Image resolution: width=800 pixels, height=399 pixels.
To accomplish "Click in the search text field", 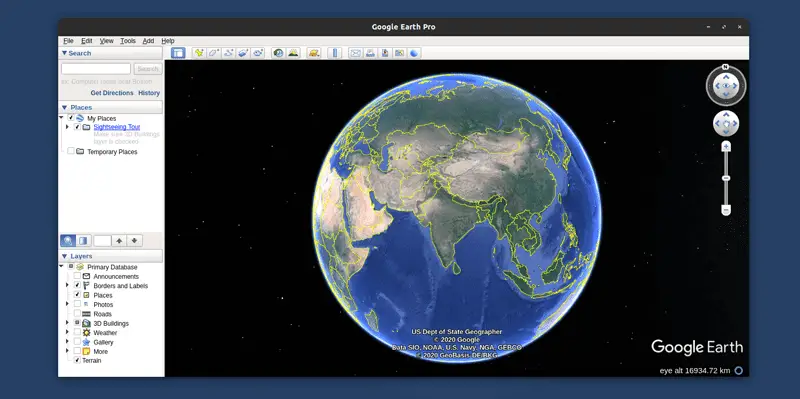I will [x=96, y=69].
